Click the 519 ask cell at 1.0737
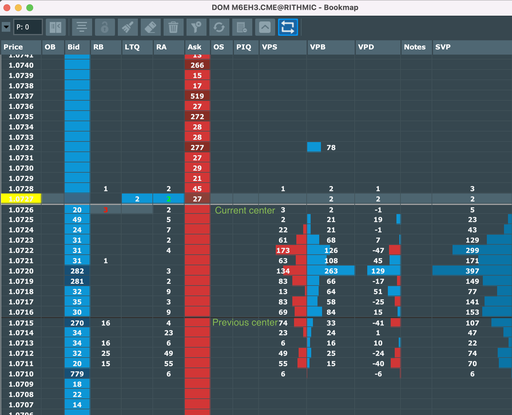Image resolution: width=512 pixels, height=415 pixels. 197,96
